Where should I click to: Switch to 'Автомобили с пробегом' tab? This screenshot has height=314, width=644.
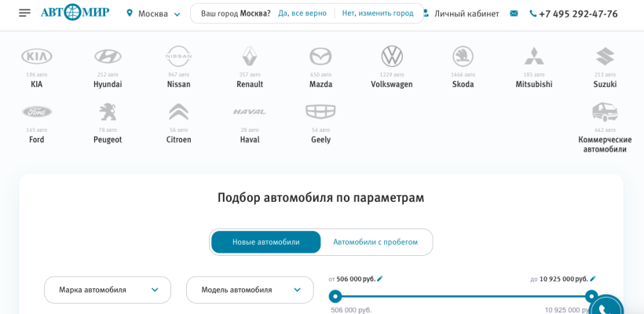(x=375, y=242)
